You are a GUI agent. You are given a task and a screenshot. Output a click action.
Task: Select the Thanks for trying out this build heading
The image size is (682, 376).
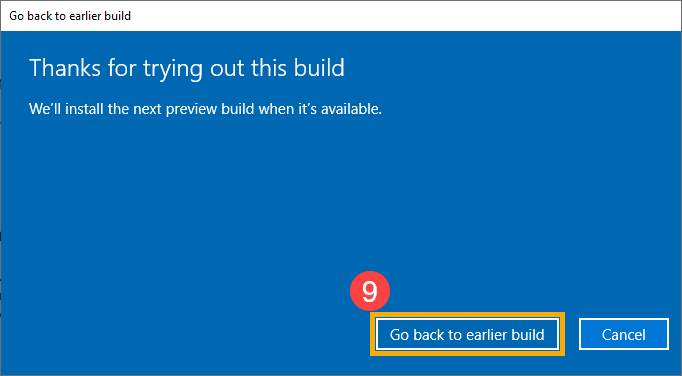coord(187,68)
